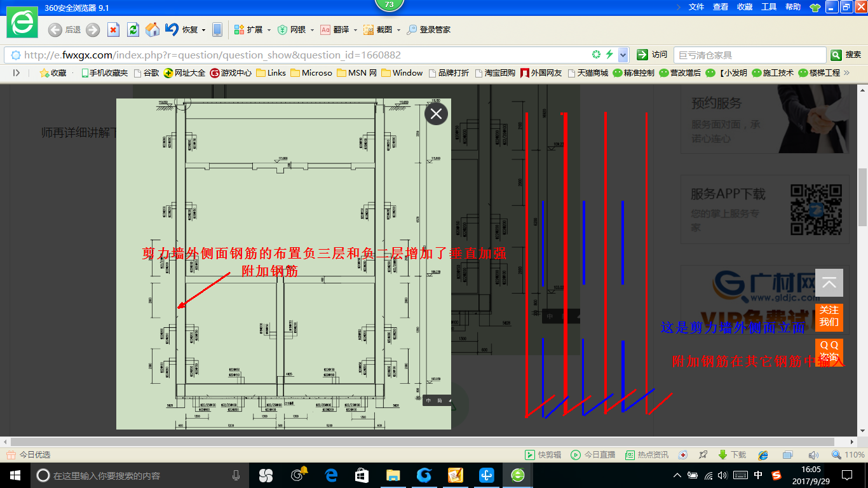The image size is (868, 488).
Task: Click the forward navigation arrow
Action: (x=93, y=30)
